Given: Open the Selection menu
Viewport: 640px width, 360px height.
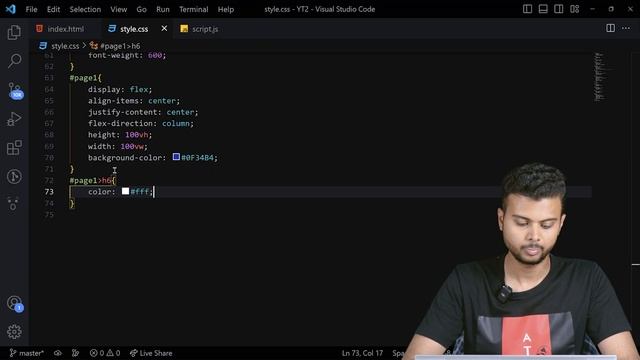Looking at the screenshot, I should coord(85,9).
